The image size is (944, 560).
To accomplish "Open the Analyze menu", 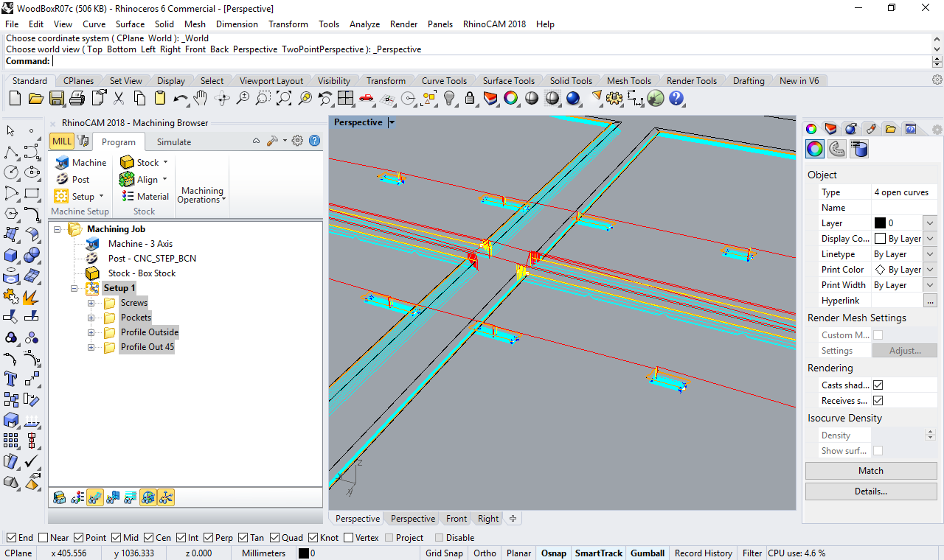I will (364, 24).
